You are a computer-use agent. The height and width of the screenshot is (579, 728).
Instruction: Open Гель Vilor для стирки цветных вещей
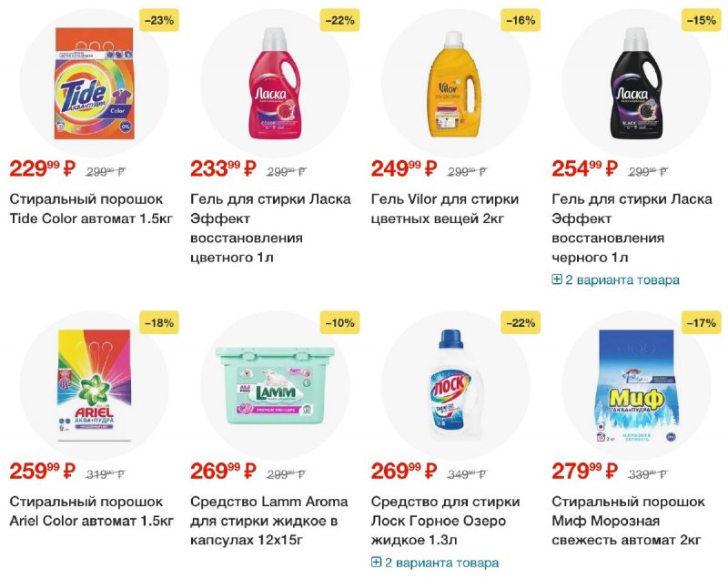pos(445,208)
